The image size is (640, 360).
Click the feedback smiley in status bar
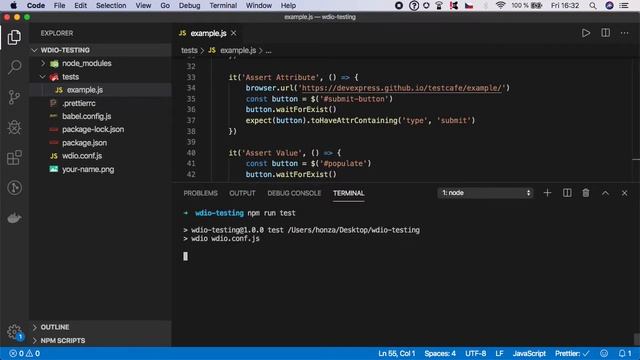604,353
